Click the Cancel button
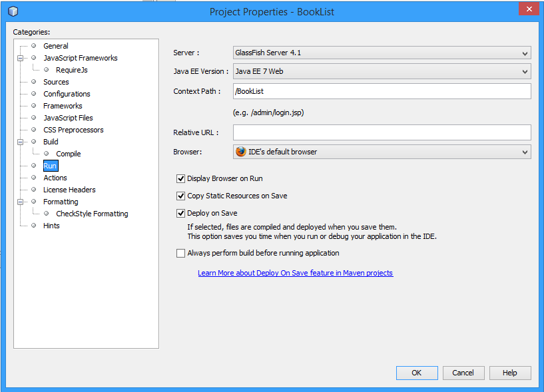Image resolution: width=544 pixels, height=392 pixels. (x=463, y=373)
